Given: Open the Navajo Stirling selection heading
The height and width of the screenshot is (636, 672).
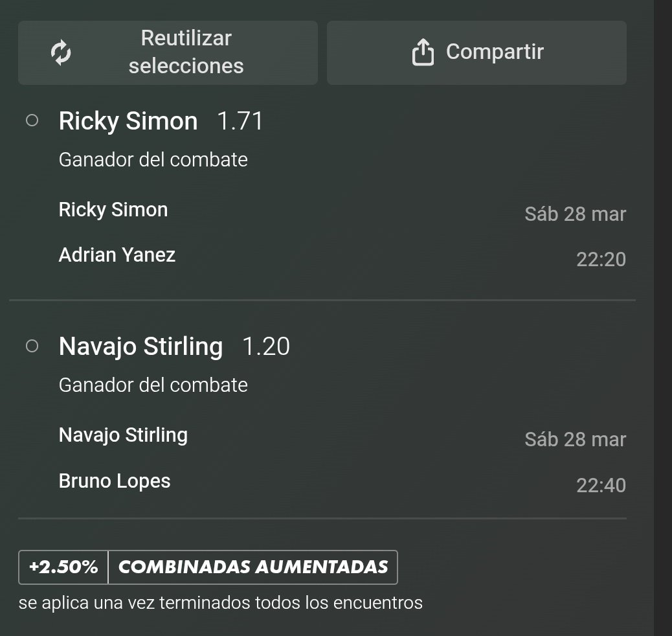Looking at the screenshot, I should click(x=140, y=346).
